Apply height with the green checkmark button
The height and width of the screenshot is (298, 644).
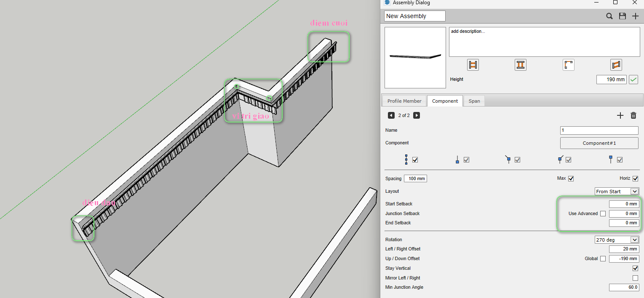tap(633, 79)
